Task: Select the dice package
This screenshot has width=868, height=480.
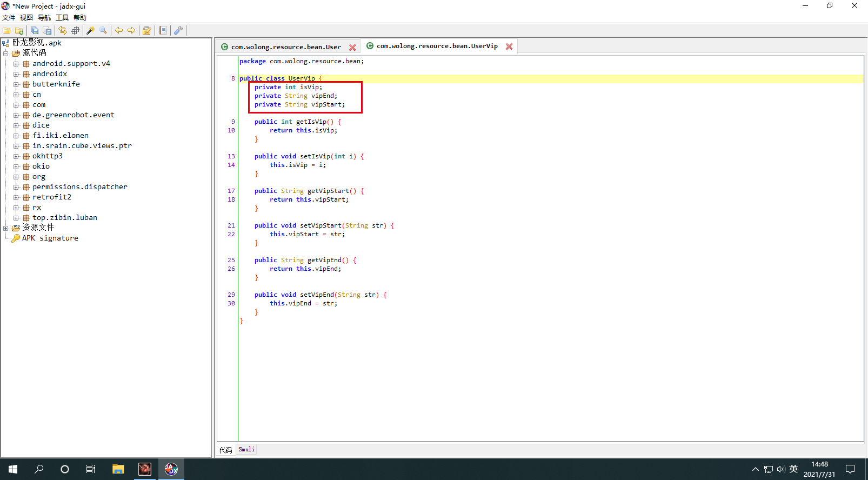Action: [41, 125]
